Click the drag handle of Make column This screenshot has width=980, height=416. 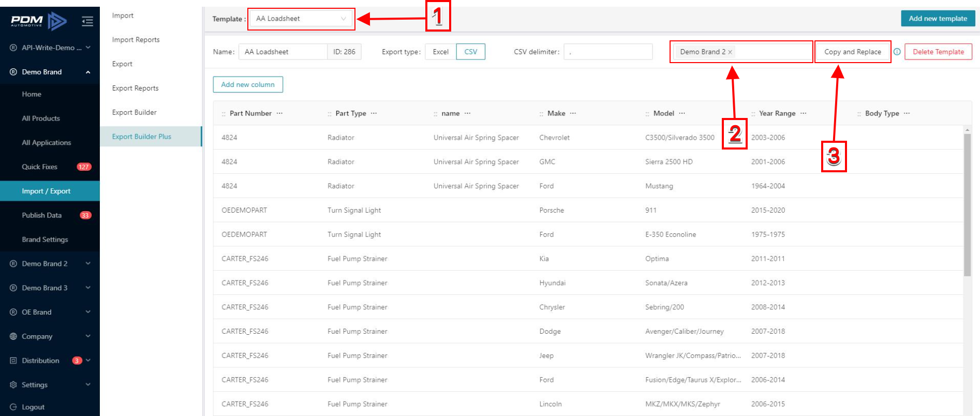coord(541,114)
